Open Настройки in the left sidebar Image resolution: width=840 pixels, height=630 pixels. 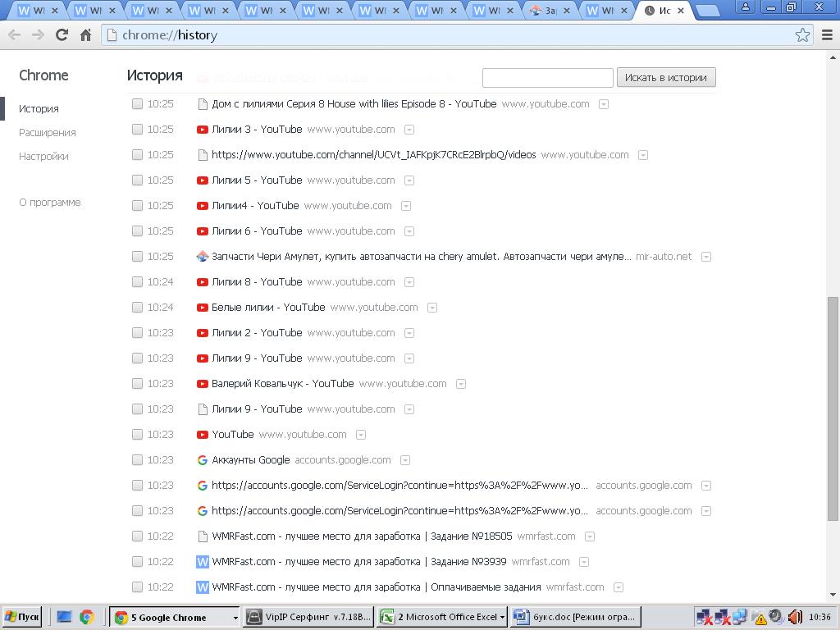[43, 157]
